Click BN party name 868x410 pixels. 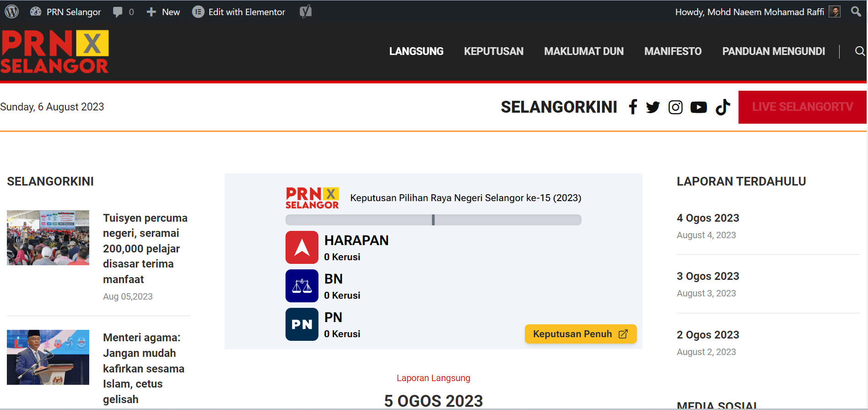coord(334,279)
